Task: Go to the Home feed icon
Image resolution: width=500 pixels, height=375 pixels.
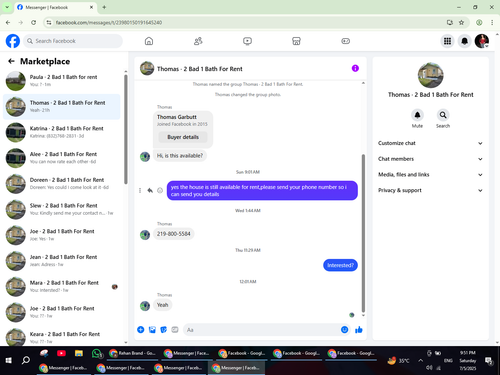Action: point(149,41)
